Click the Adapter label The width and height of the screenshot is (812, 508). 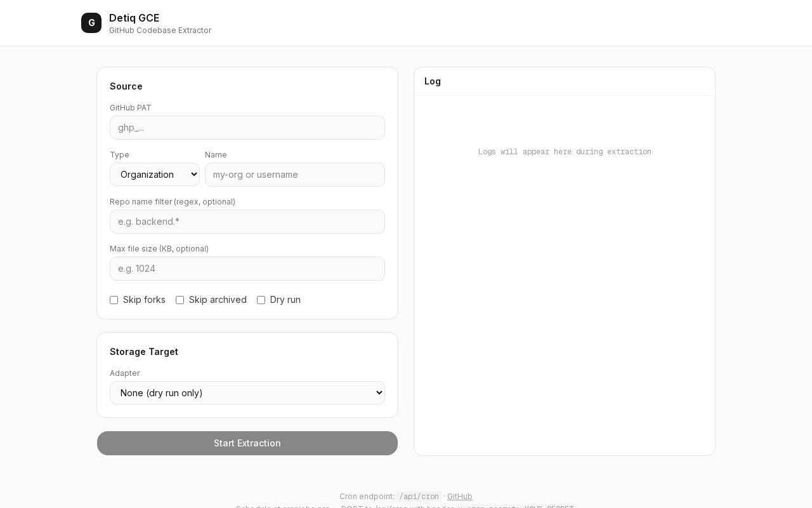click(x=125, y=373)
